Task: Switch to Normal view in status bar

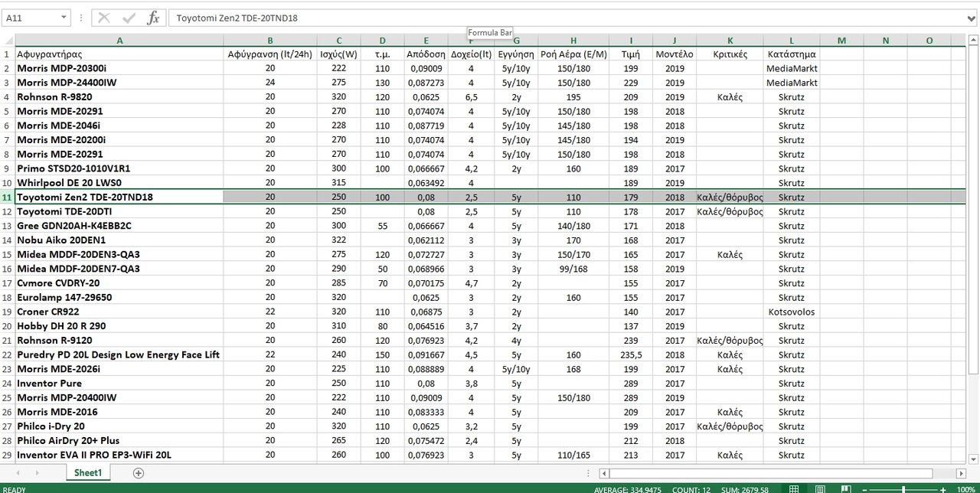Action: pyautogui.click(x=794, y=488)
